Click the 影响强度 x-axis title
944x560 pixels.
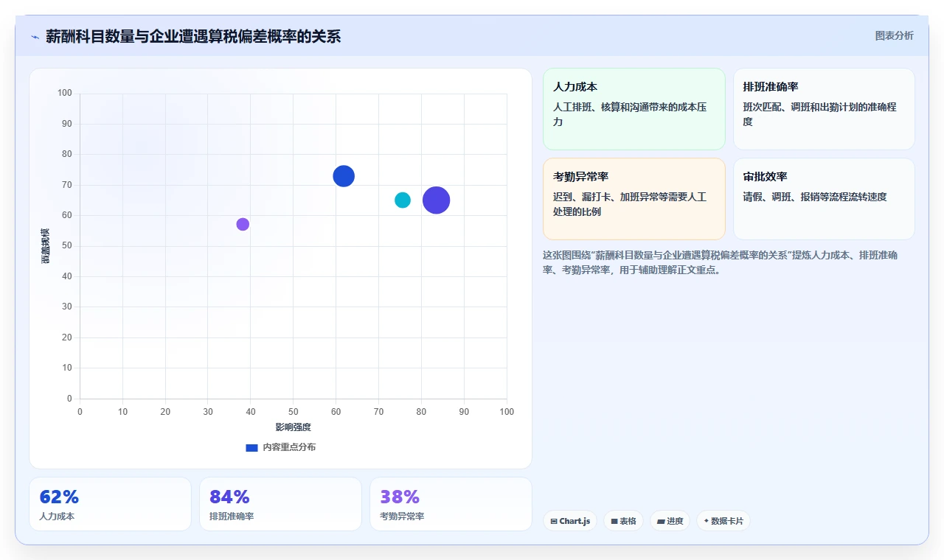coord(294,427)
